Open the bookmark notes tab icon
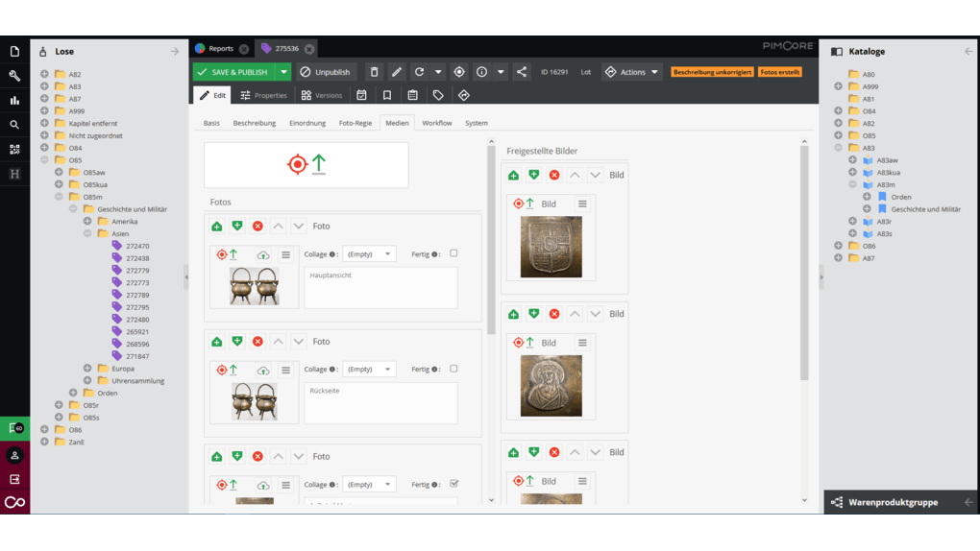Screen dimensions: 980x551 click(387, 95)
